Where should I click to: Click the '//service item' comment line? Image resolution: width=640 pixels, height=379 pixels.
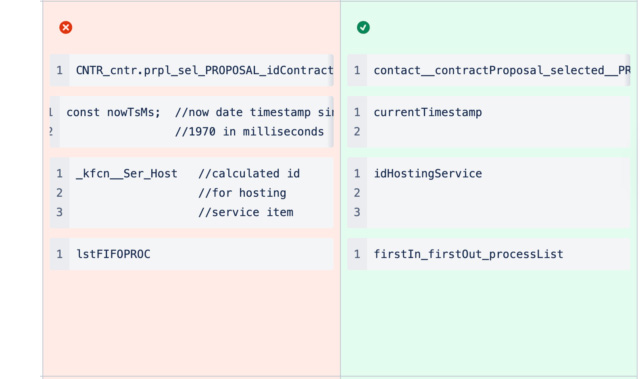click(246, 212)
